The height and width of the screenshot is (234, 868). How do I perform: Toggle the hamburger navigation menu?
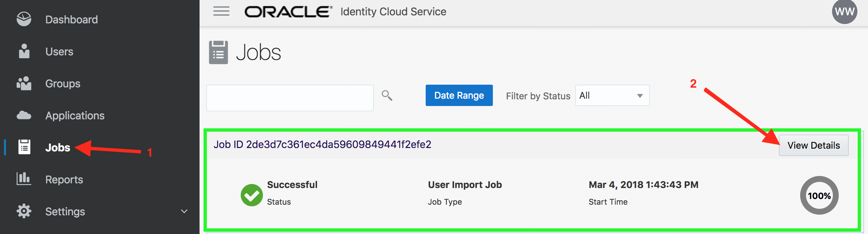tap(221, 11)
